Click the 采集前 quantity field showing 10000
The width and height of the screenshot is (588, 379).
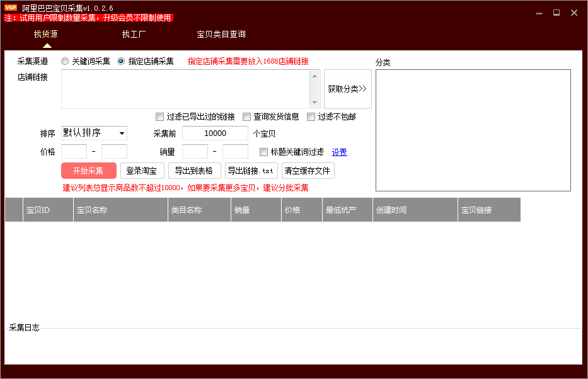point(216,133)
